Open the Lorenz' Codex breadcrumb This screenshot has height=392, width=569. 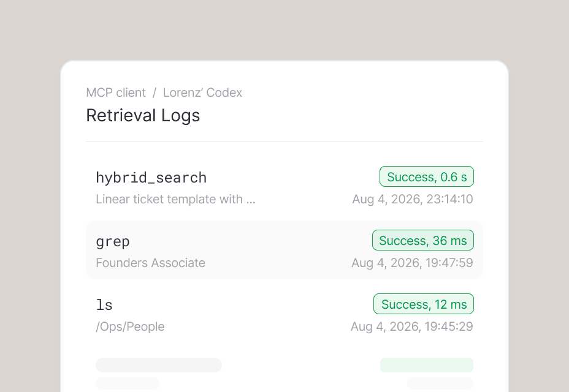202,93
